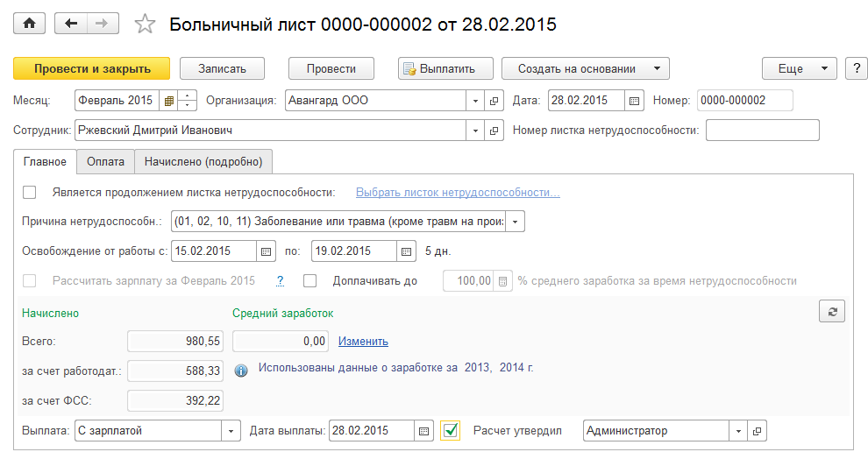Click the refresh recalculation icon button
This screenshot has height=452, width=868.
[832, 313]
